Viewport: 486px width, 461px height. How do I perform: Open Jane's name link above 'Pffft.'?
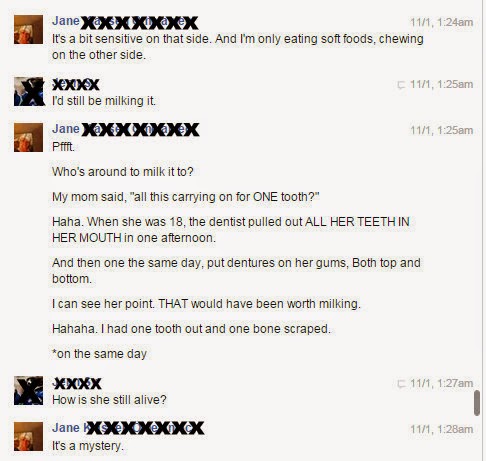pyautogui.click(x=126, y=129)
